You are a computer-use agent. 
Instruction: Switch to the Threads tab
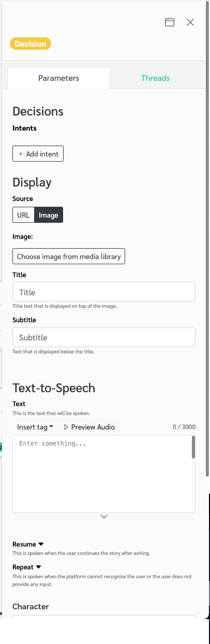(x=155, y=78)
